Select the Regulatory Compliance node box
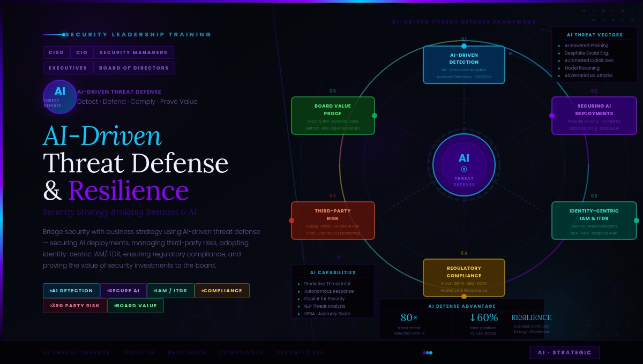Image resolution: width=643 pixels, height=364 pixels. point(464,278)
